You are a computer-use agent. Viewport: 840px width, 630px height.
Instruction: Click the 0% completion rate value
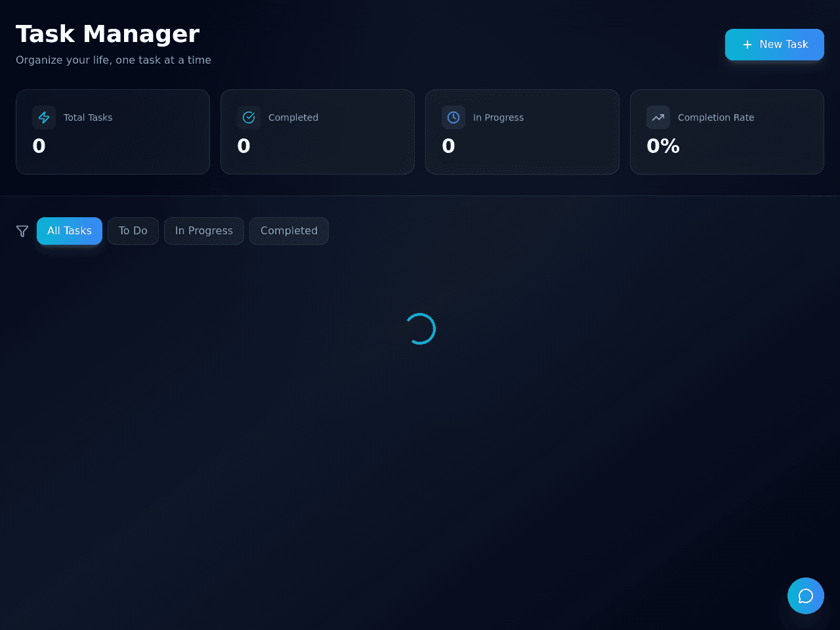[663, 146]
